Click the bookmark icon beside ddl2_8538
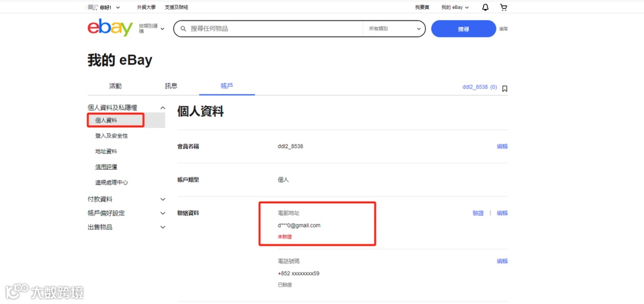Screen dimensions: 644x304 pos(505,88)
